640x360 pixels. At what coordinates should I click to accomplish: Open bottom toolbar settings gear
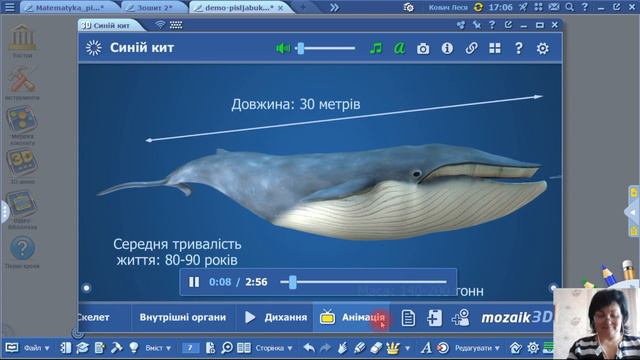point(533,348)
